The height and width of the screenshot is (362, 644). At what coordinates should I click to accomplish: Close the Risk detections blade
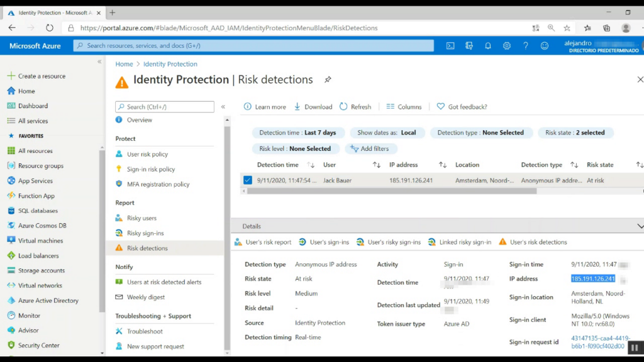click(640, 79)
